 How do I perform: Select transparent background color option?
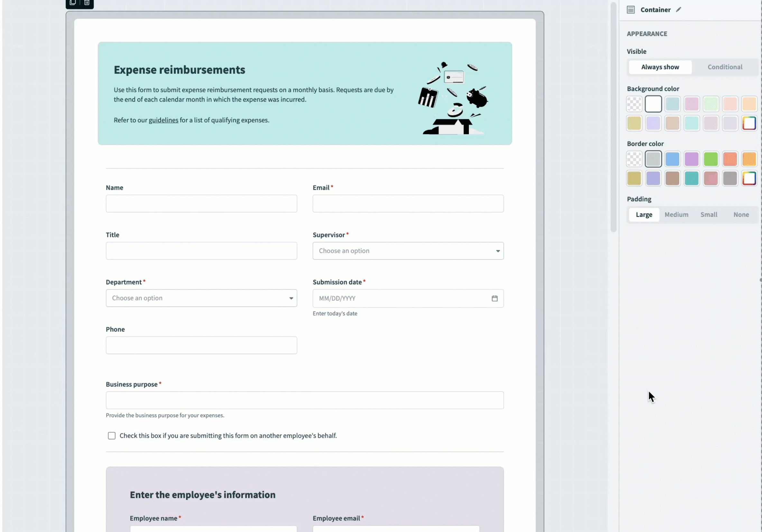(634, 104)
